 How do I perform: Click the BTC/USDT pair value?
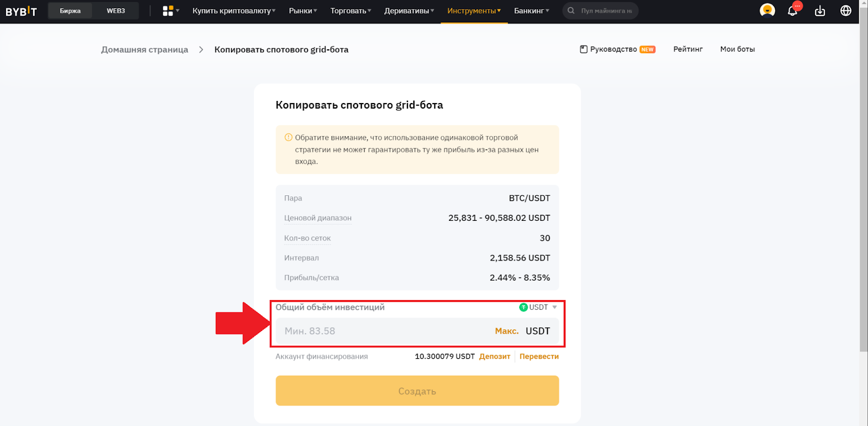529,198
